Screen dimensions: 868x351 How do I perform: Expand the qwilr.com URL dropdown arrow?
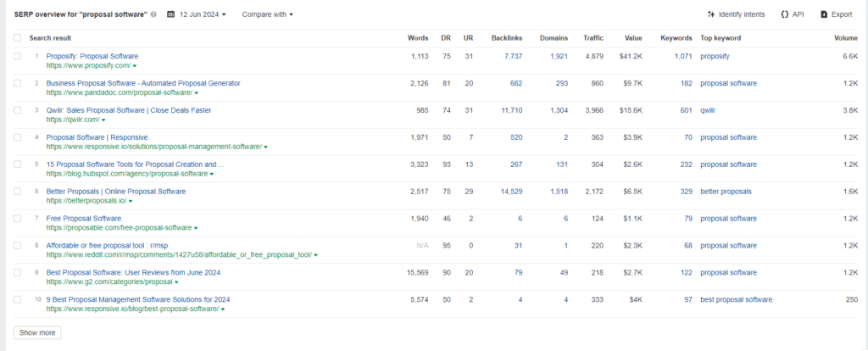pos(103,120)
